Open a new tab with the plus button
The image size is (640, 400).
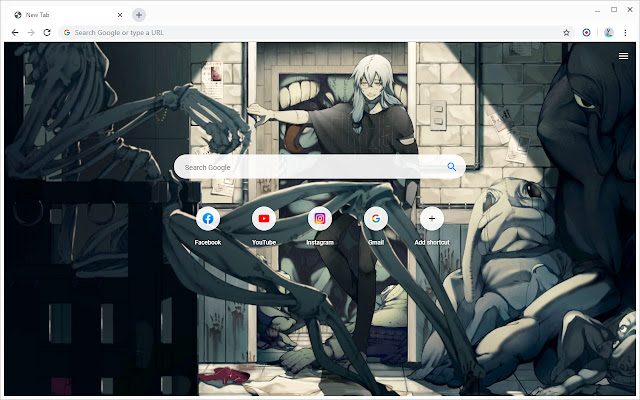(139, 15)
